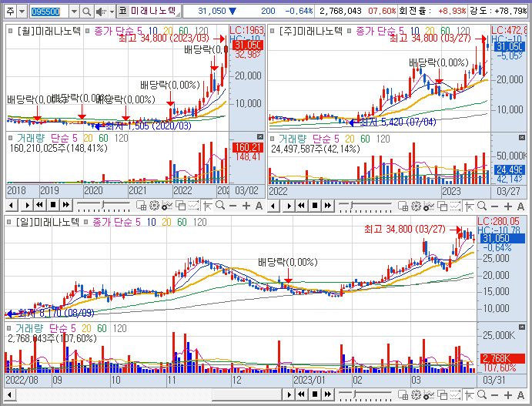Click the square marker beside [주]미래나노텍 title
Image resolution: width=532 pixels, height=406 pixels.
pos(272,31)
